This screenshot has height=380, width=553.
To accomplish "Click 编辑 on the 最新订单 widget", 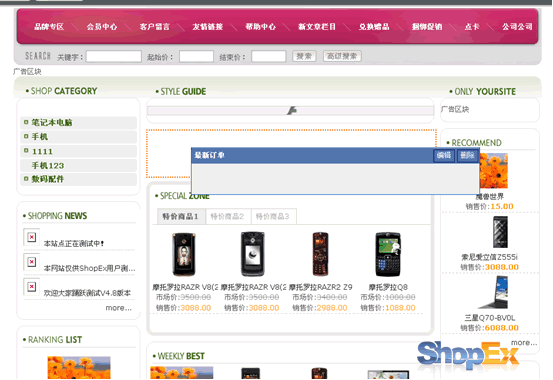I will point(444,155).
